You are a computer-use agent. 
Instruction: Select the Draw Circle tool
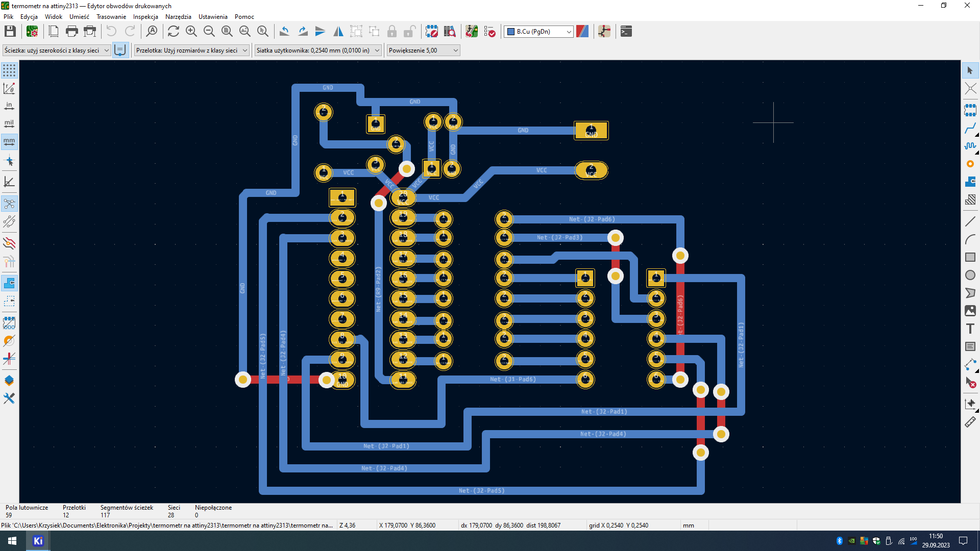pyautogui.click(x=970, y=275)
